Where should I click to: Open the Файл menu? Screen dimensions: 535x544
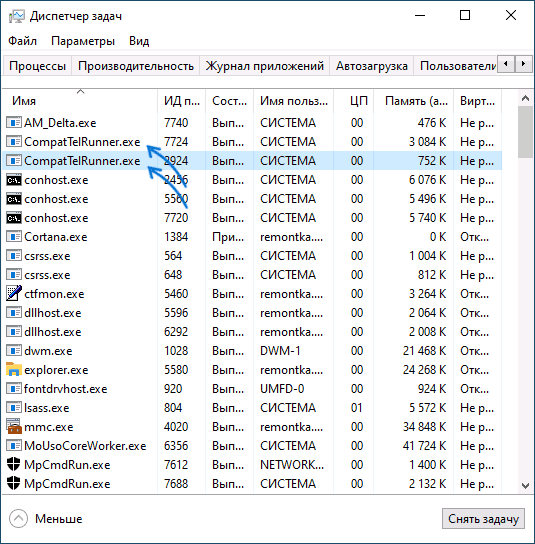[22, 41]
